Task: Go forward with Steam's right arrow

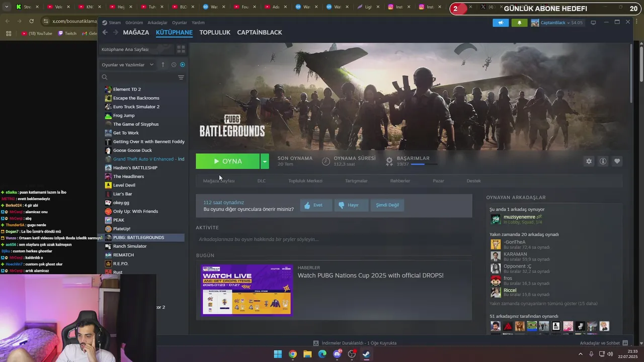Action: [x=116, y=32]
